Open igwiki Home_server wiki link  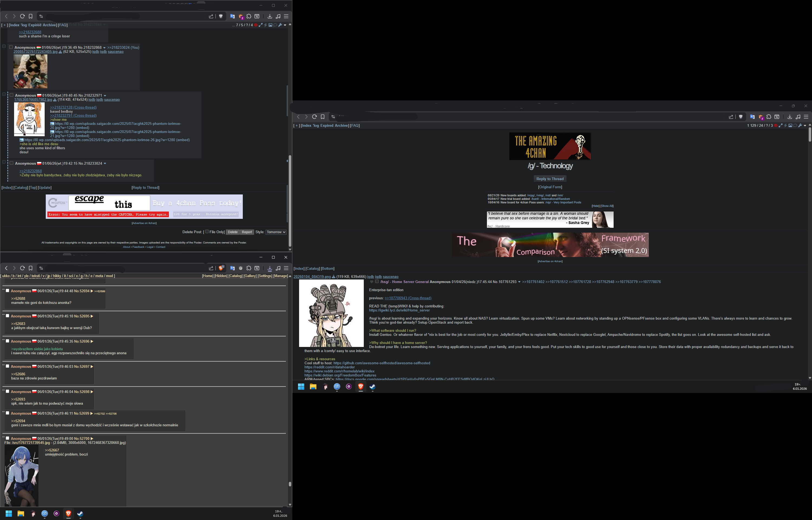click(x=399, y=310)
